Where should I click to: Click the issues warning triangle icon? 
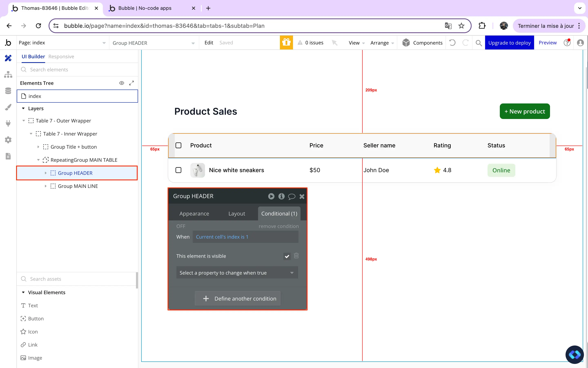click(x=300, y=43)
